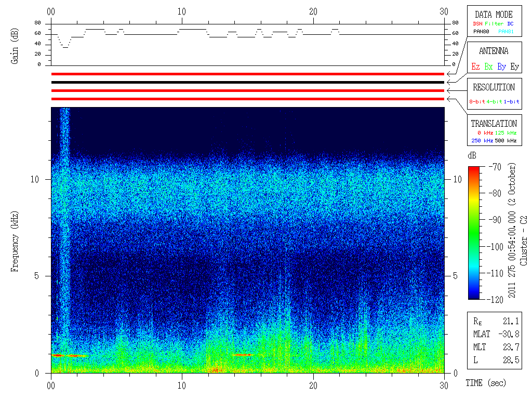Viewport: 532px width, 399px height.
Task: Click the right 40 gain axis label
Action: 455,44
